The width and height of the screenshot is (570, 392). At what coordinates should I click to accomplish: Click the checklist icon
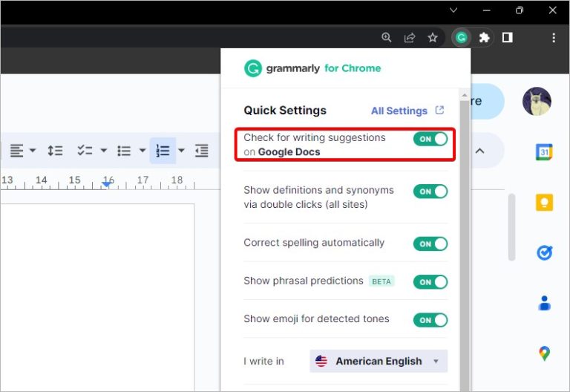click(85, 150)
